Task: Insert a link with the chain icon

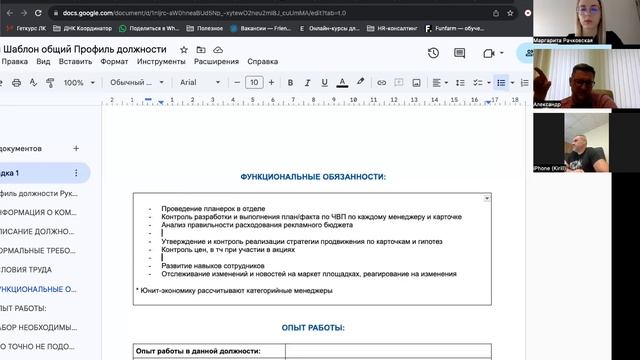Action: 381,83
